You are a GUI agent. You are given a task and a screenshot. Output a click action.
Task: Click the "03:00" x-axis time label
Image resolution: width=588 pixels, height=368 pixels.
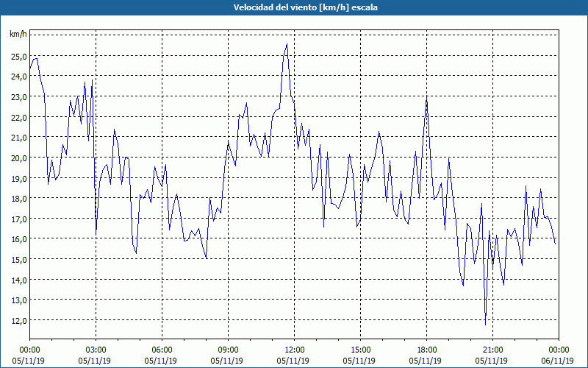96,350
